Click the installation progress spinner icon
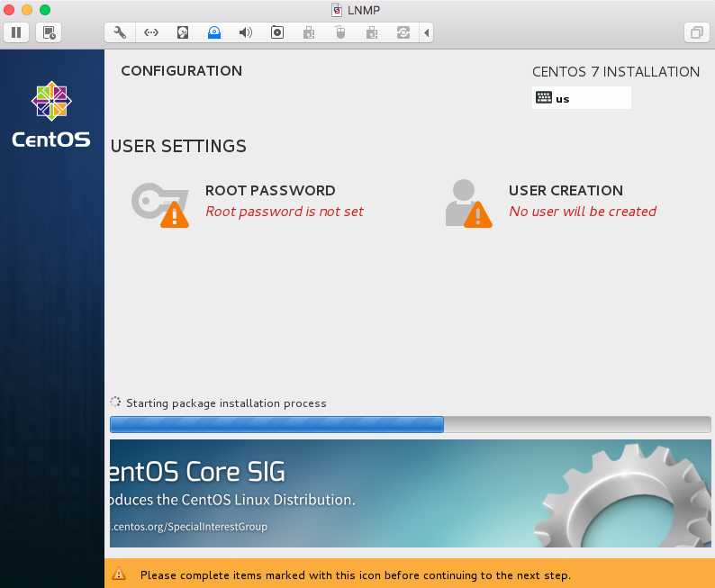715x588 pixels. (x=115, y=402)
